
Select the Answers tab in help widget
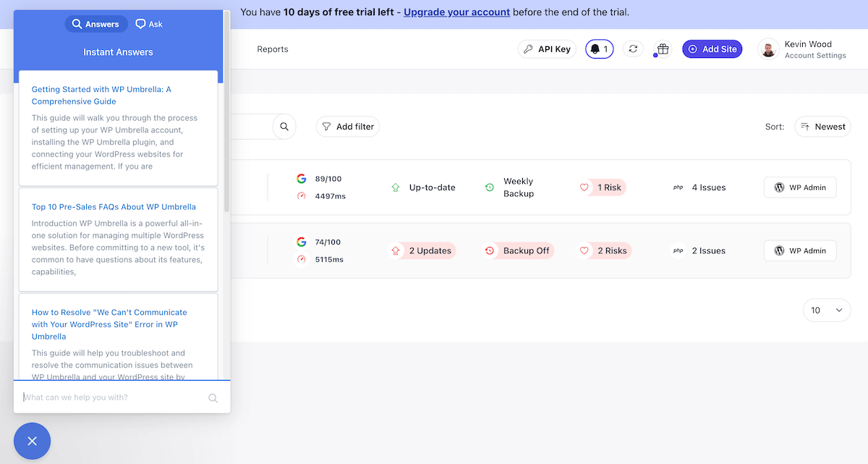click(96, 24)
